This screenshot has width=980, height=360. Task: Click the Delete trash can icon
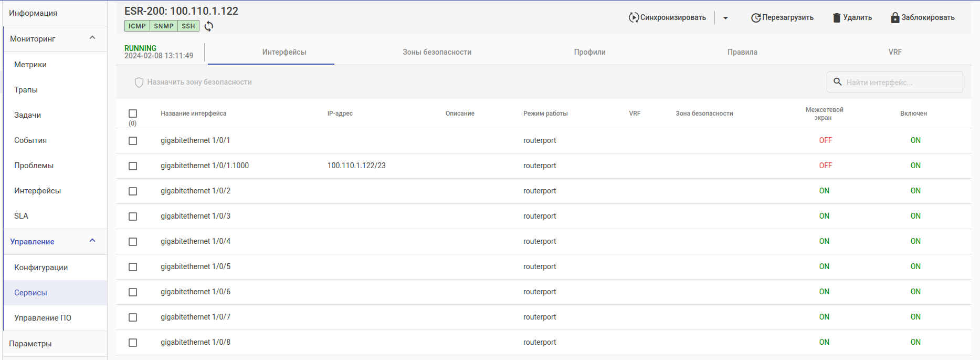point(837,18)
